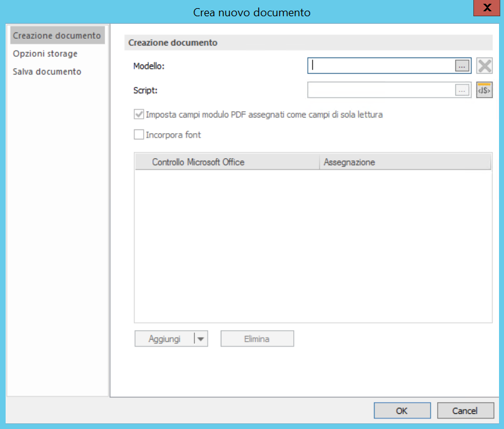Select the Creazione documento sidebar entry
The height and width of the screenshot is (429, 504).
[x=56, y=36]
